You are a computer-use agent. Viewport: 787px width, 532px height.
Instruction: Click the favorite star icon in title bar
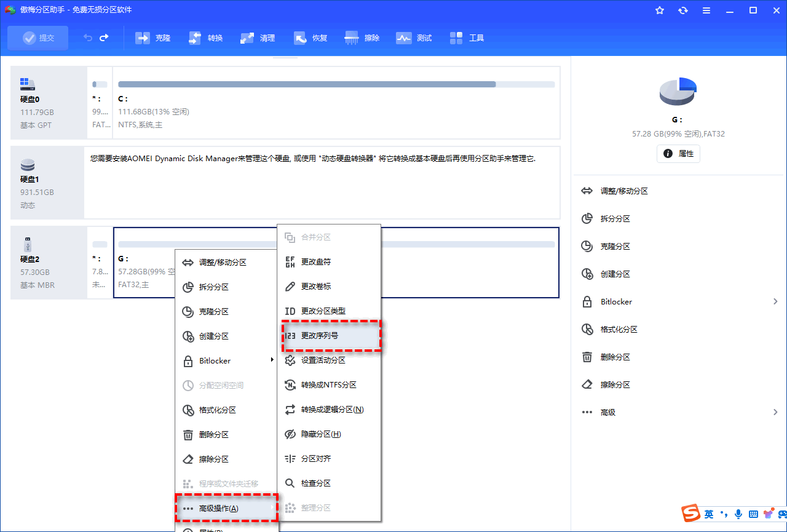click(660, 10)
